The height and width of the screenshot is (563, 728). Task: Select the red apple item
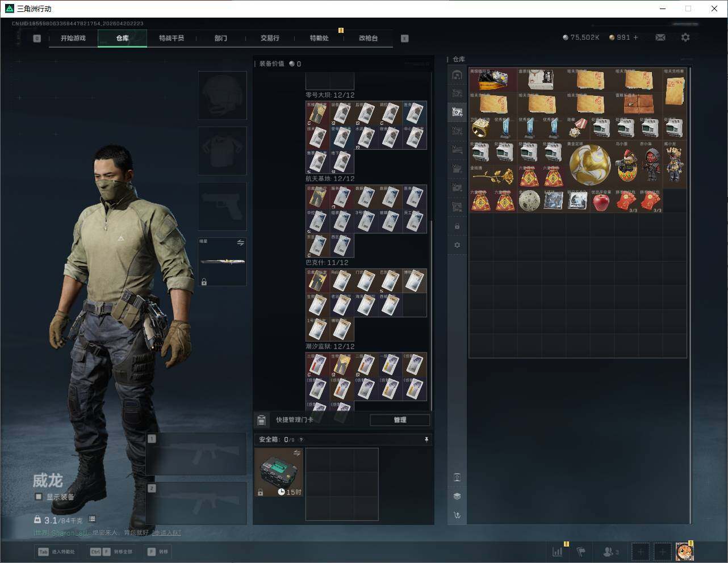(601, 201)
